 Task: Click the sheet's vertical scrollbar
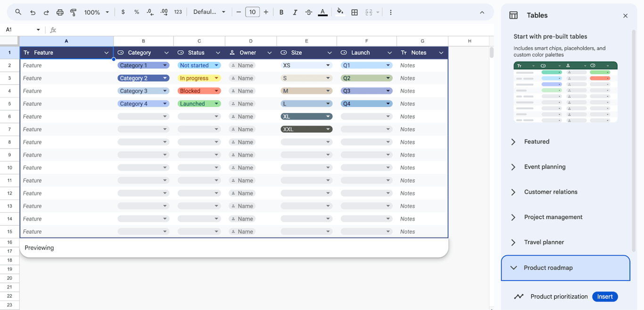point(491,52)
